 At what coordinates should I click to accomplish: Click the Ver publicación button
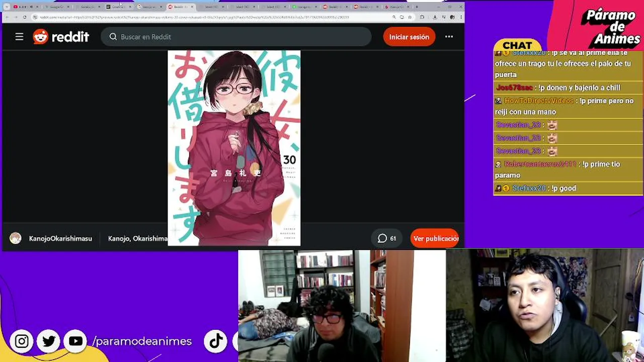pyautogui.click(x=436, y=238)
